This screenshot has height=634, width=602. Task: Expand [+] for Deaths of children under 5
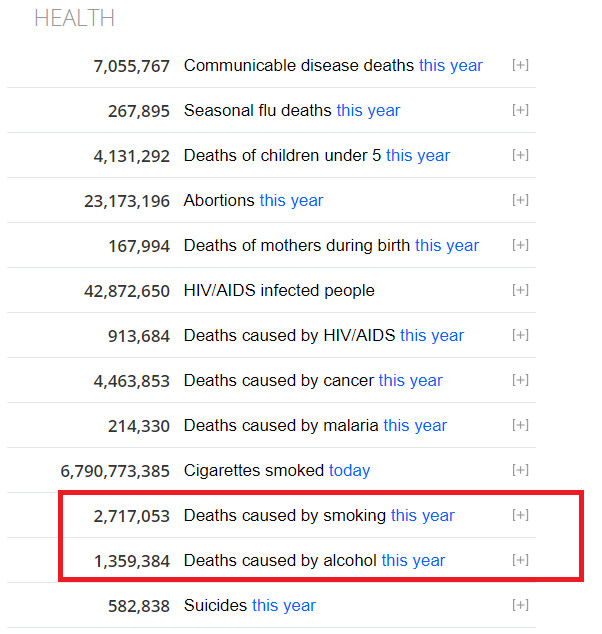coord(520,155)
